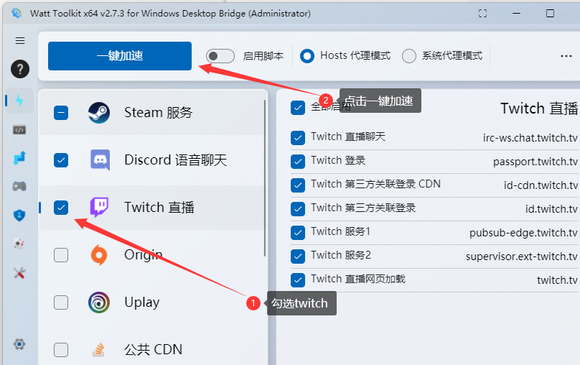This screenshot has width=580, height=365.
Task: Click the Twitch logo icon
Action: (99, 207)
